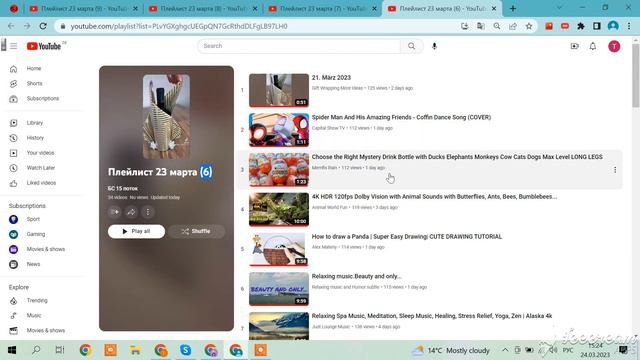
Task: Start voice search with microphone icon
Action: pos(434,46)
